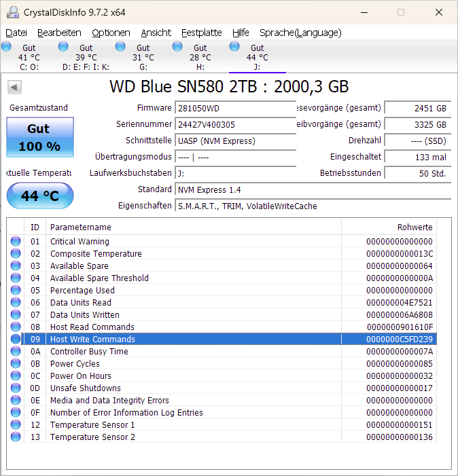
Task: Select the status orb for drive D: E: F: I: K:
Action: 63,46
